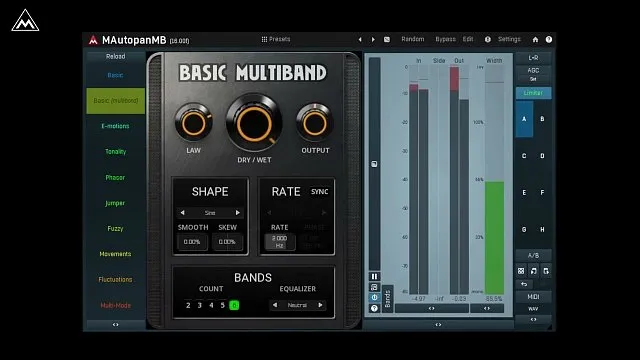Click MAutopanMB logo icon

tap(93, 40)
